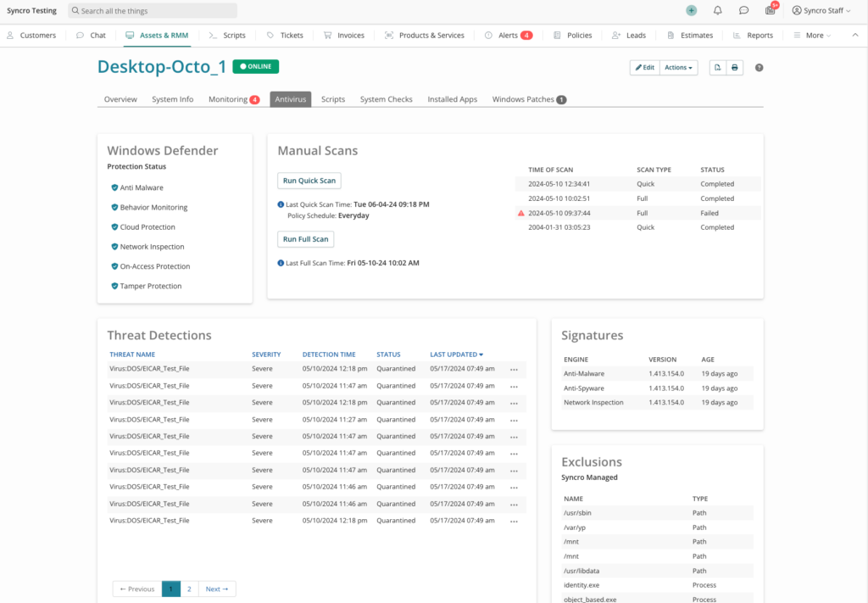Screen dimensions: 868x603
Task: Click the Tamper Protection shield icon
Action: click(x=114, y=287)
